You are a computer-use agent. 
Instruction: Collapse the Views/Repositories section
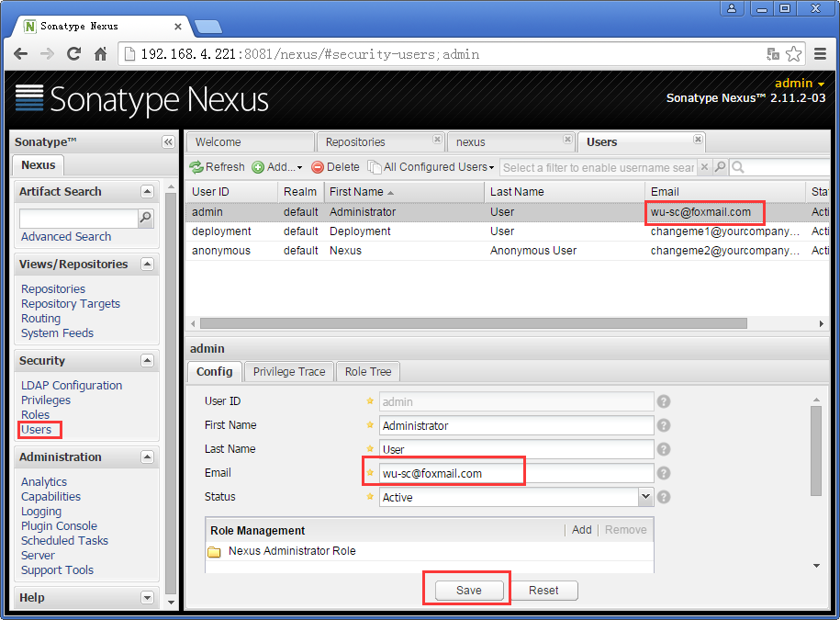147,265
